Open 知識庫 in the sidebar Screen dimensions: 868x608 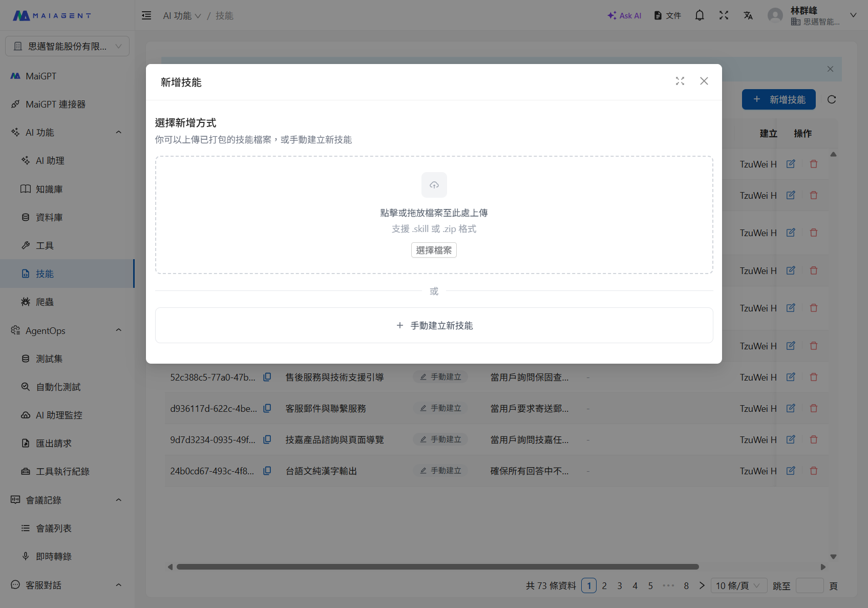[x=49, y=189]
